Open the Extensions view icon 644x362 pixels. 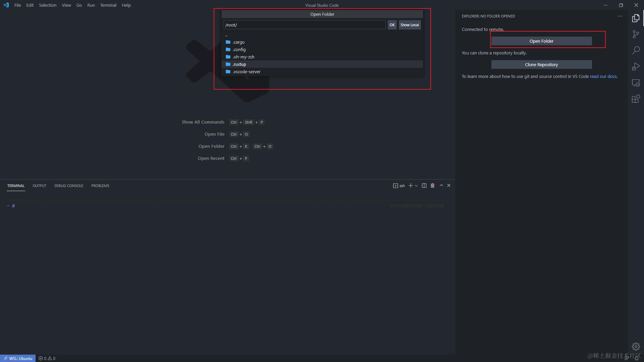click(636, 99)
